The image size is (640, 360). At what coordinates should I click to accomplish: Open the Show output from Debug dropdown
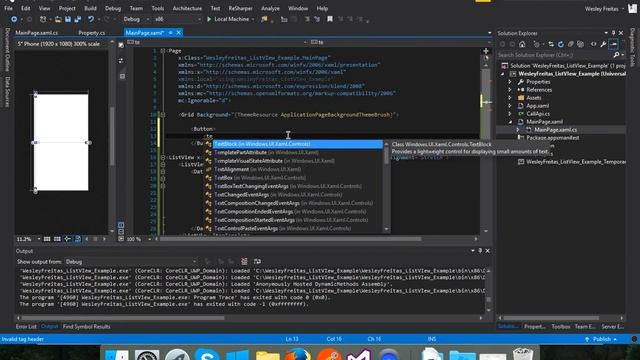pyautogui.click(x=131, y=262)
